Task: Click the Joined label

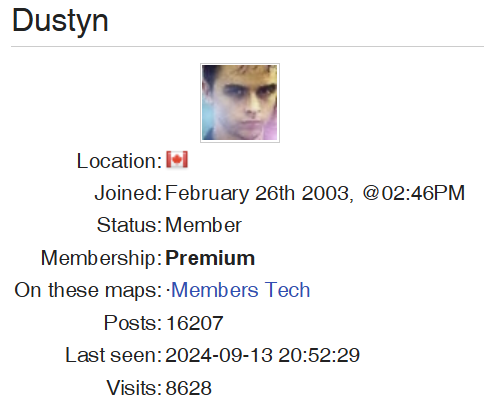Action: pyautogui.click(x=128, y=193)
